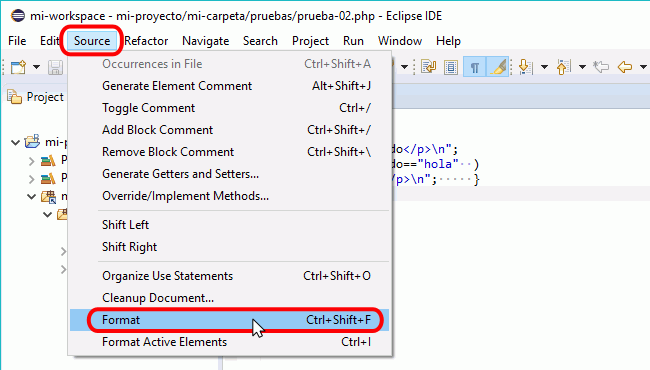Open the Run menu
650x370 pixels.
[353, 41]
